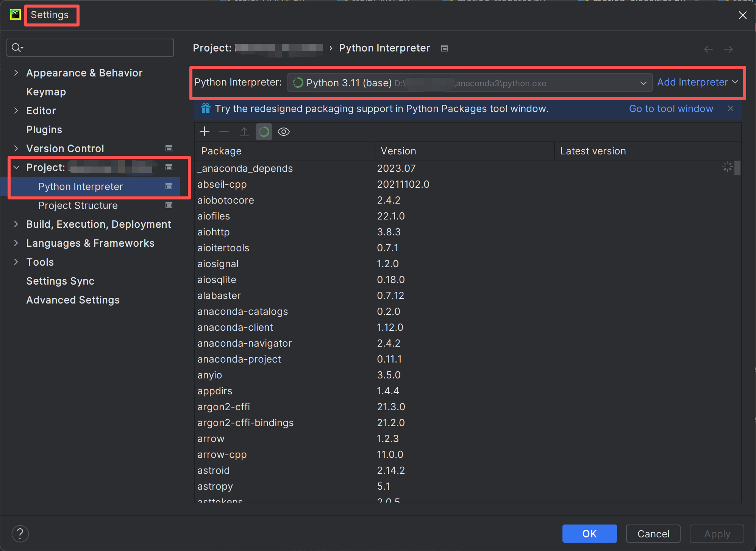Collapse the Project section
The image size is (756, 551).
(16, 167)
